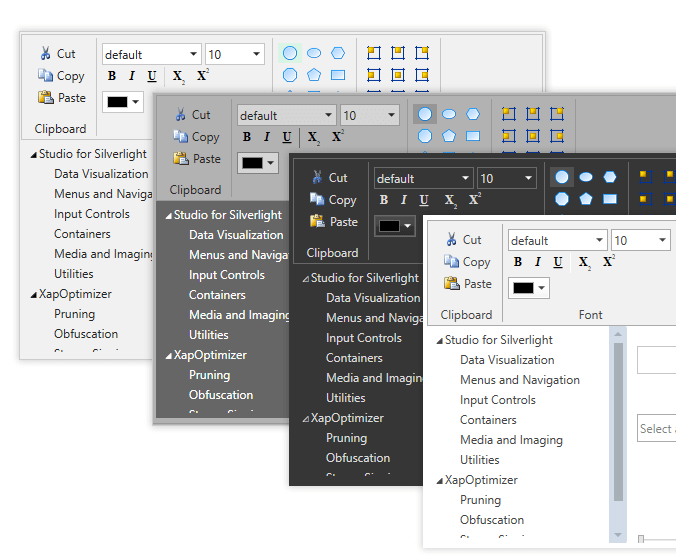The width and height of the screenshot is (676, 560).
Task: Collapse XapOptimizer node in gray window
Action: click(x=168, y=356)
